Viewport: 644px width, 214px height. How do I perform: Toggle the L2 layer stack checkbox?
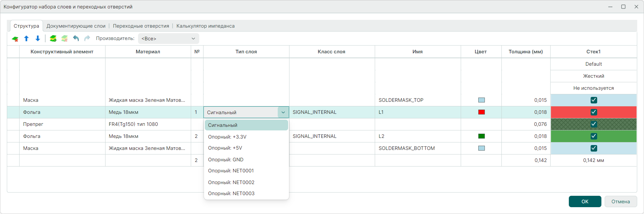tap(594, 136)
